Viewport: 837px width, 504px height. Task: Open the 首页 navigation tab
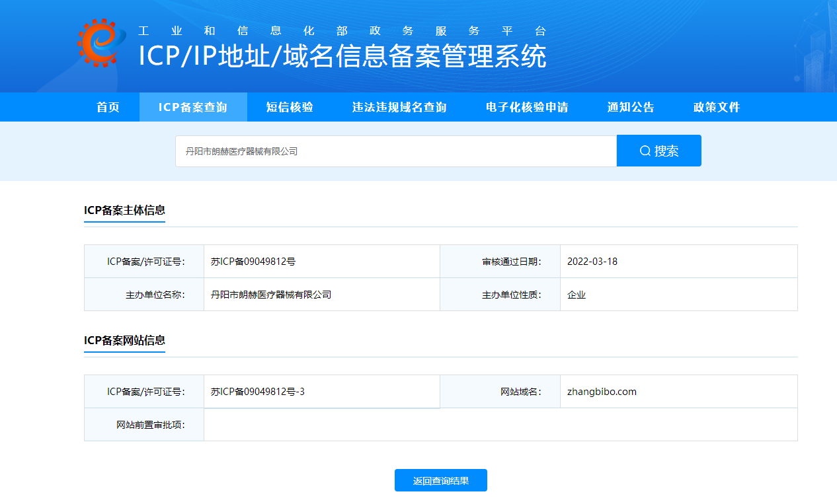(108, 107)
